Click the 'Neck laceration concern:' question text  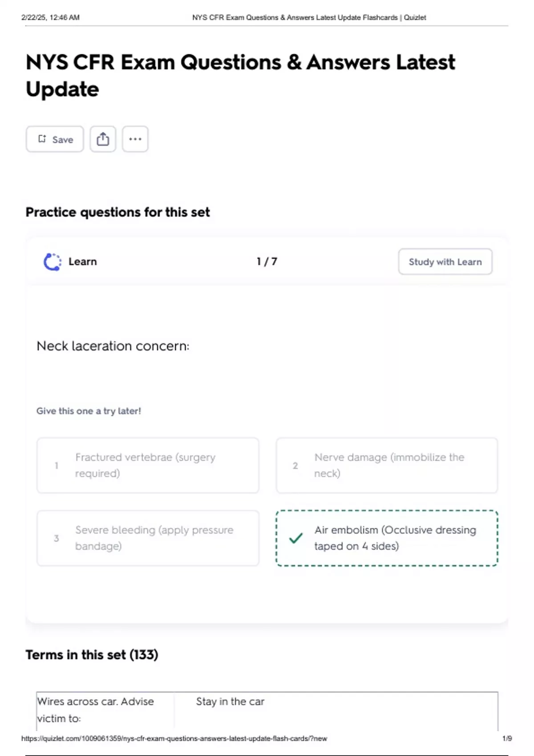113,346
